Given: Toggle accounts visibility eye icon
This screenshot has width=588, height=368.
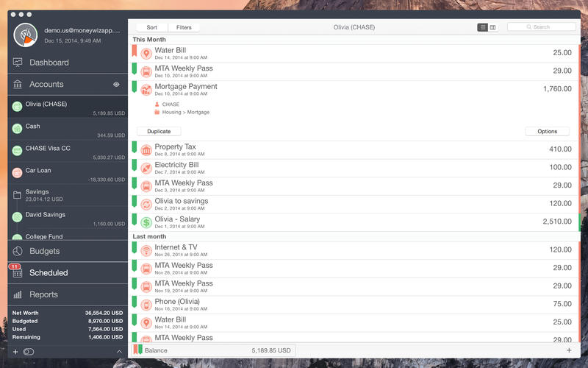Looking at the screenshot, I should pos(116,85).
